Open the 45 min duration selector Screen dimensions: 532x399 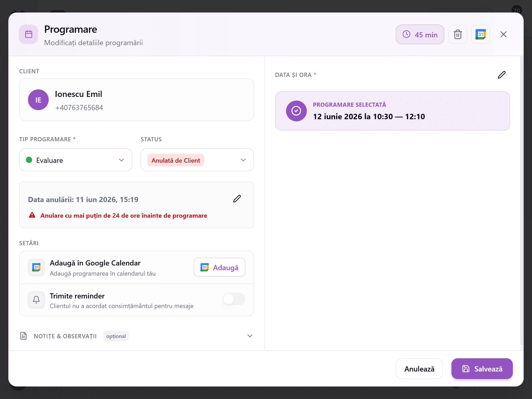click(x=420, y=34)
